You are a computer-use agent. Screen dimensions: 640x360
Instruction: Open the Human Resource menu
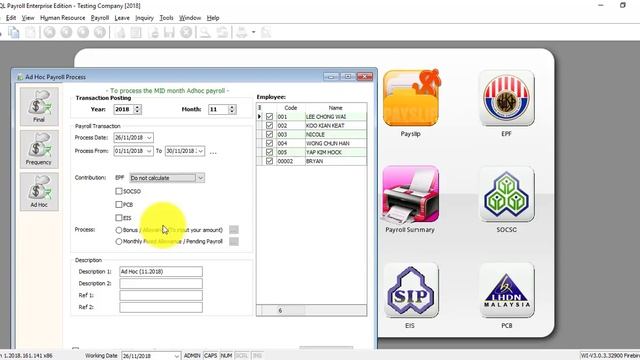pos(62,18)
